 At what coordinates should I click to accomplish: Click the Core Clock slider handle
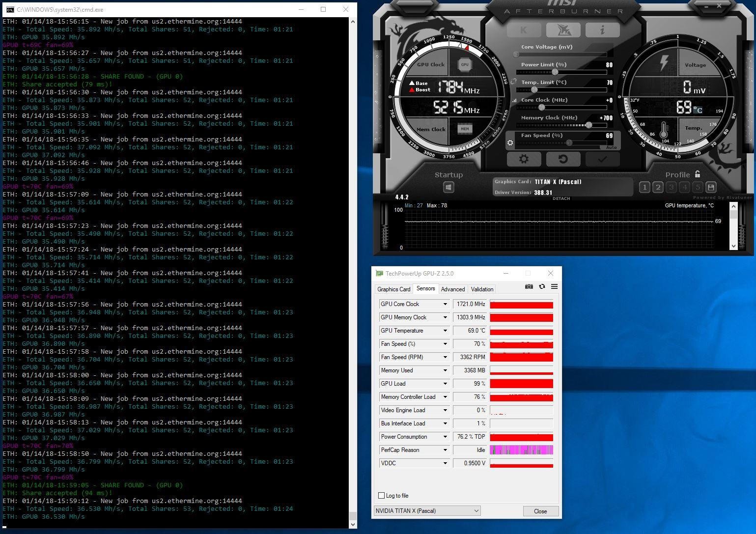[541, 108]
